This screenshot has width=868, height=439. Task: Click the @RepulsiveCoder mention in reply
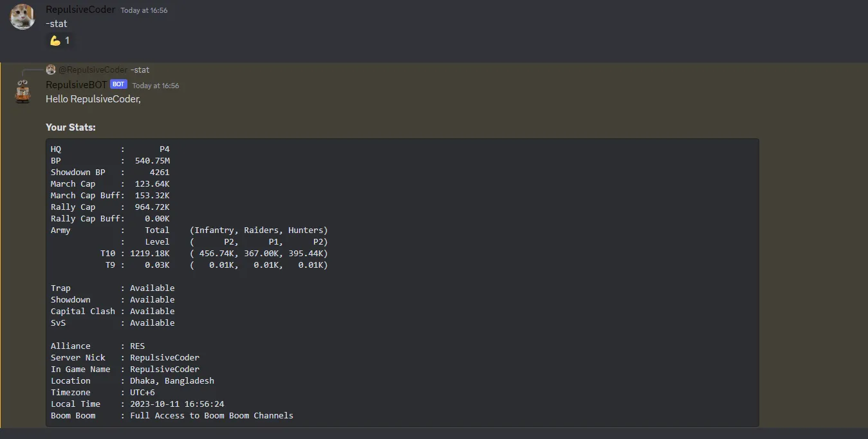pyautogui.click(x=93, y=70)
